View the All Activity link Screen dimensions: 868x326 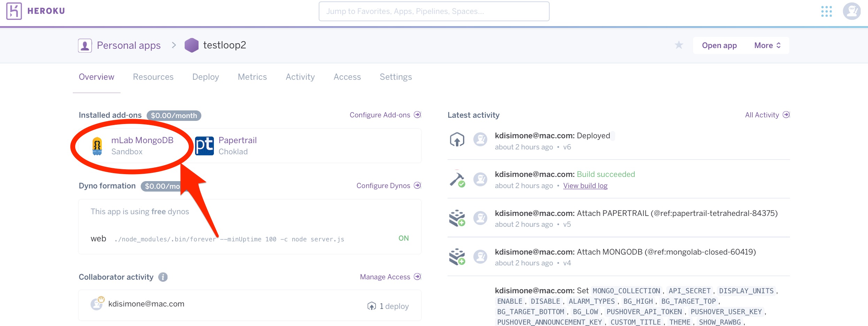(x=762, y=115)
